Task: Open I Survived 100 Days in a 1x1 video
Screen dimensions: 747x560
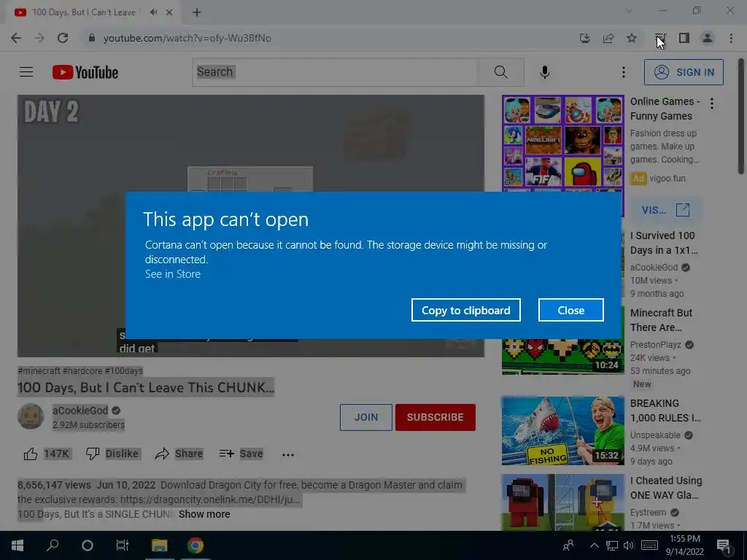Action: (x=663, y=243)
